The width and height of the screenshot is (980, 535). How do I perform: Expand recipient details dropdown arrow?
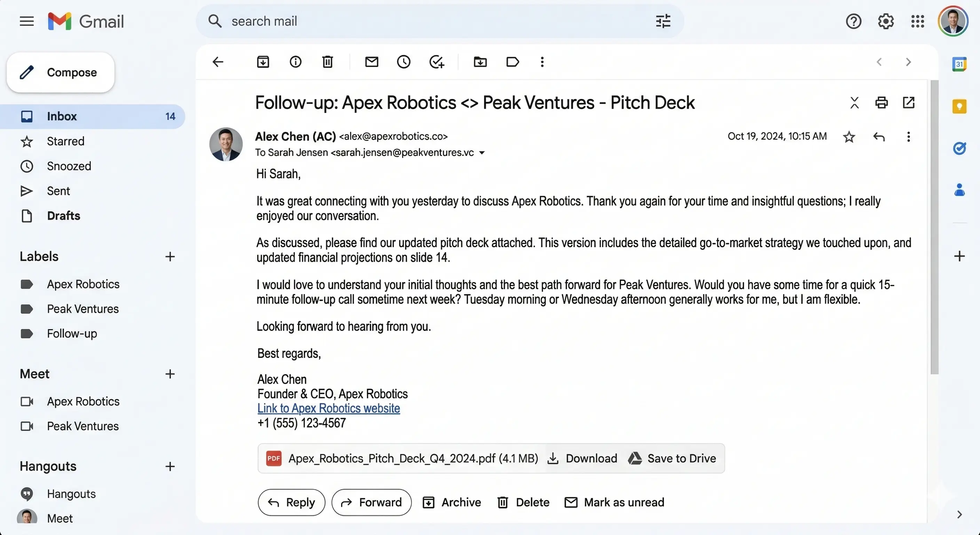tap(482, 153)
